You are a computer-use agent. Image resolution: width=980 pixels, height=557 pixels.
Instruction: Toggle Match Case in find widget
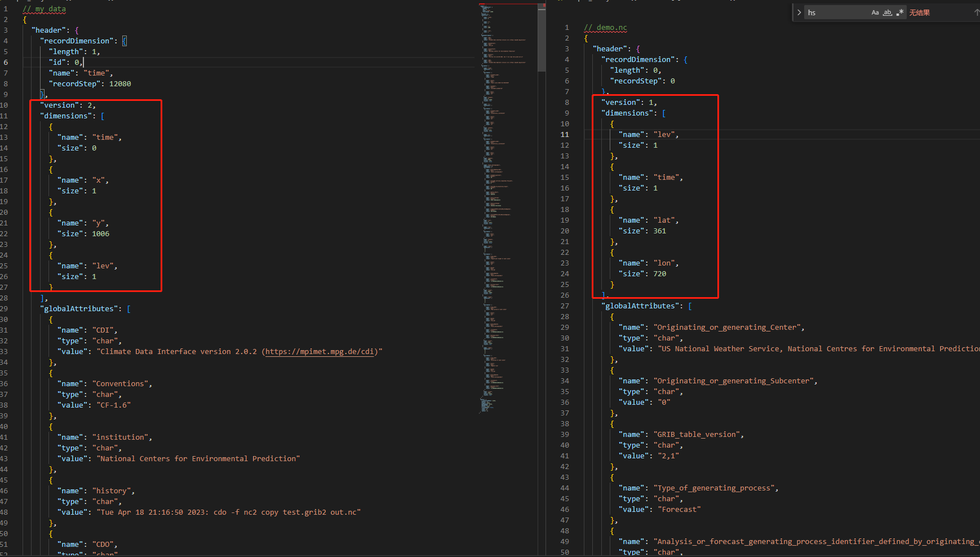point(875,12)
